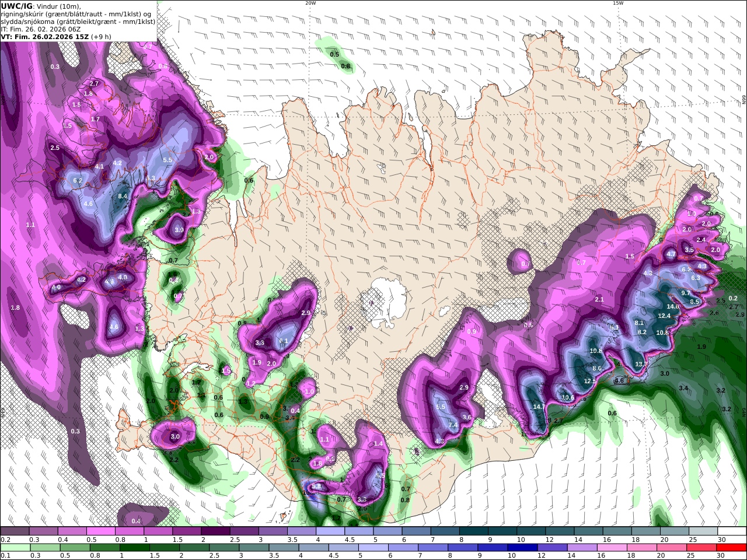Click the 2.4 value on the map
The image size is (747, 560).
point(701,240)
